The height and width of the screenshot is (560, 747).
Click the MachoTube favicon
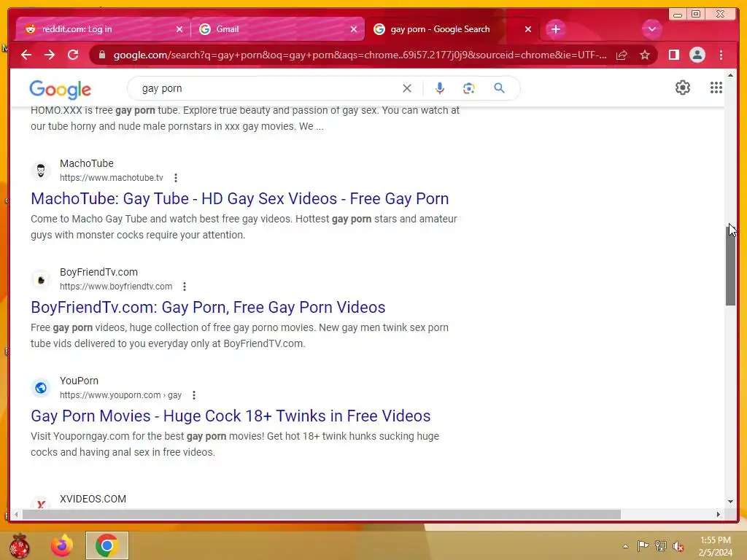point(41,171)
